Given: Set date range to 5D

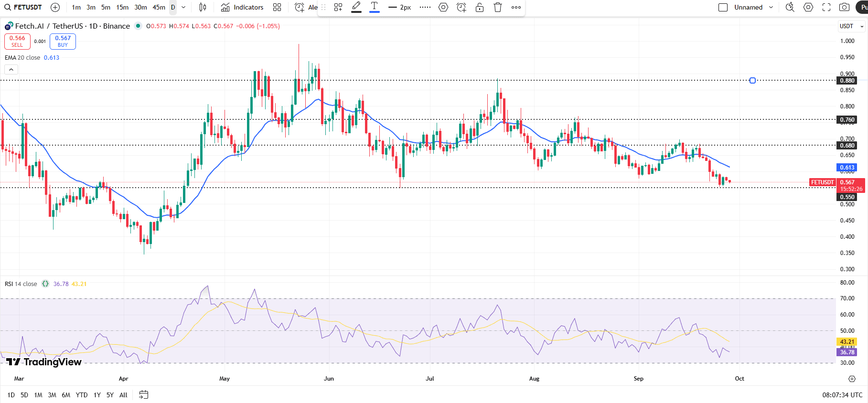Looking at the screenshot, I should pyautogui.click(x=24, y=395).
